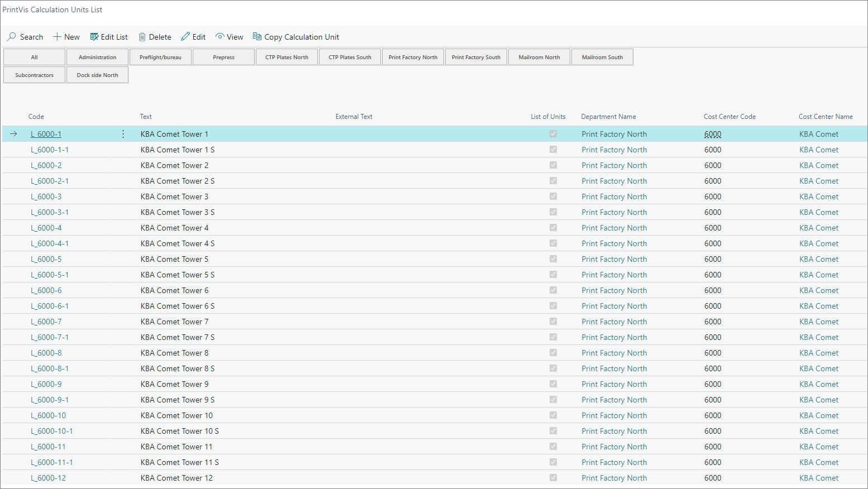Select the Dock side North tab
868x489 pixels.
[x=98, y=75]
